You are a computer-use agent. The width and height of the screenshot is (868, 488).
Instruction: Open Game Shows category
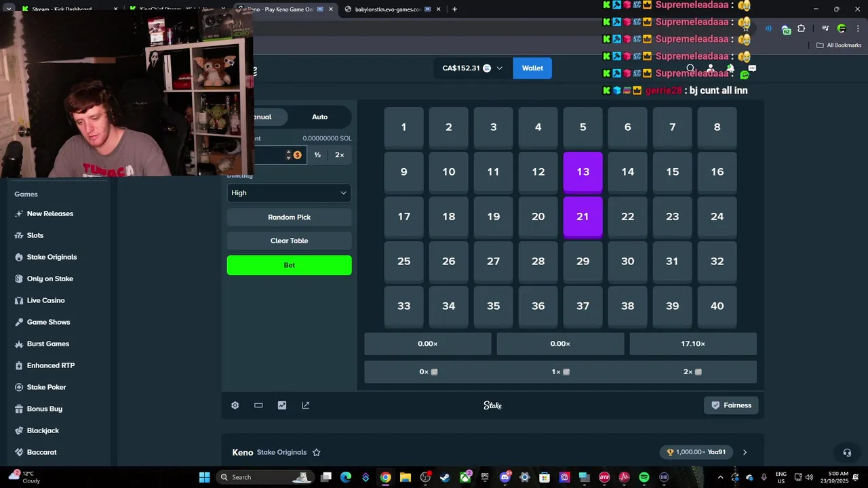tap(43, 322)
